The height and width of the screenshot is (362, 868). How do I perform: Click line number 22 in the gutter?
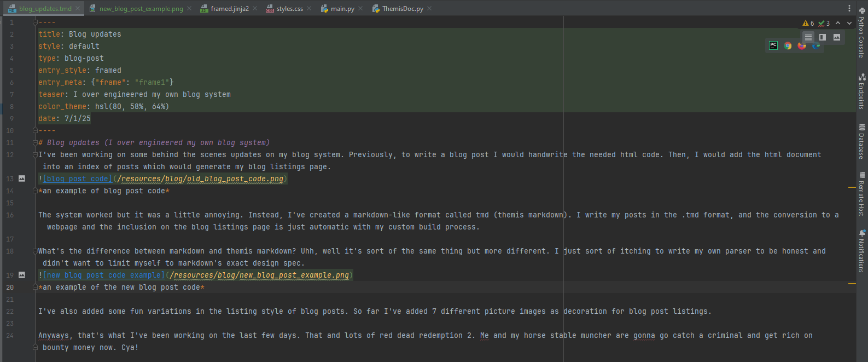point(10,311)
